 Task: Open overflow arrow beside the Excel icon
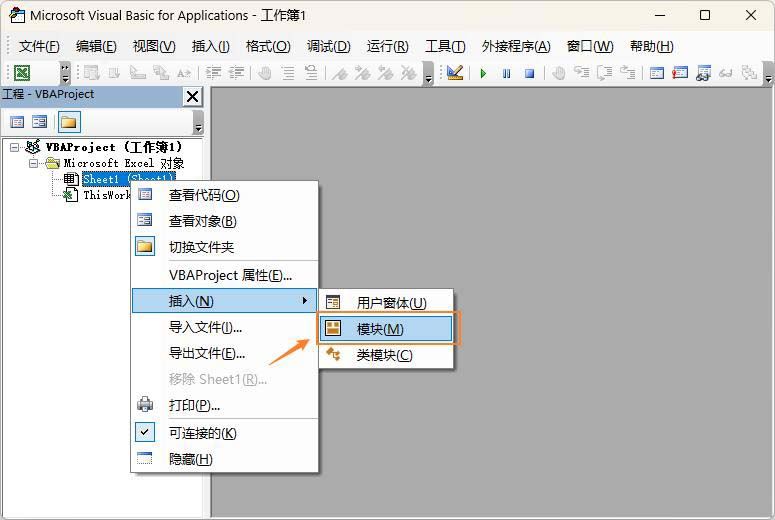tap(65, 73)
